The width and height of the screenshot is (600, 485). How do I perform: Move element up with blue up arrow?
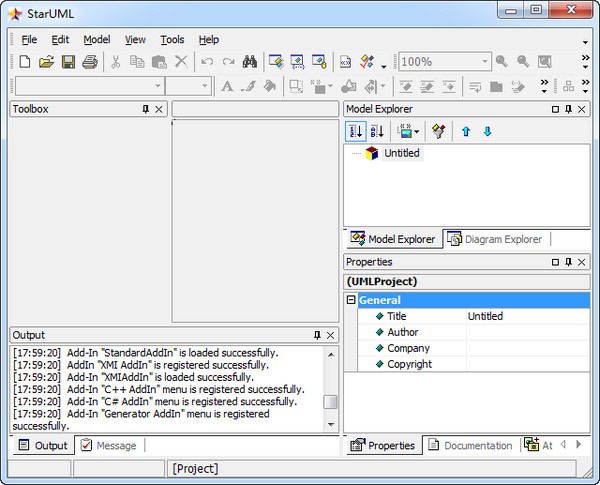pos(466,131)
